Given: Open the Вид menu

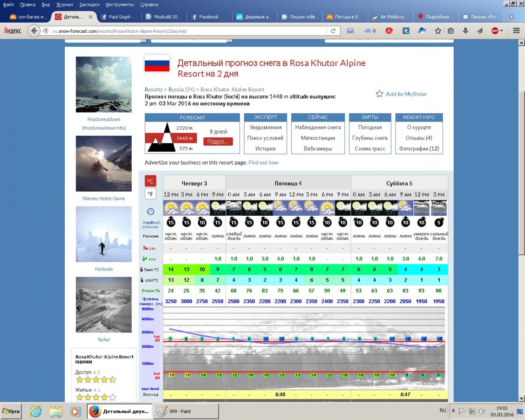Looking at the screenshot, I should tap(45, 4).
